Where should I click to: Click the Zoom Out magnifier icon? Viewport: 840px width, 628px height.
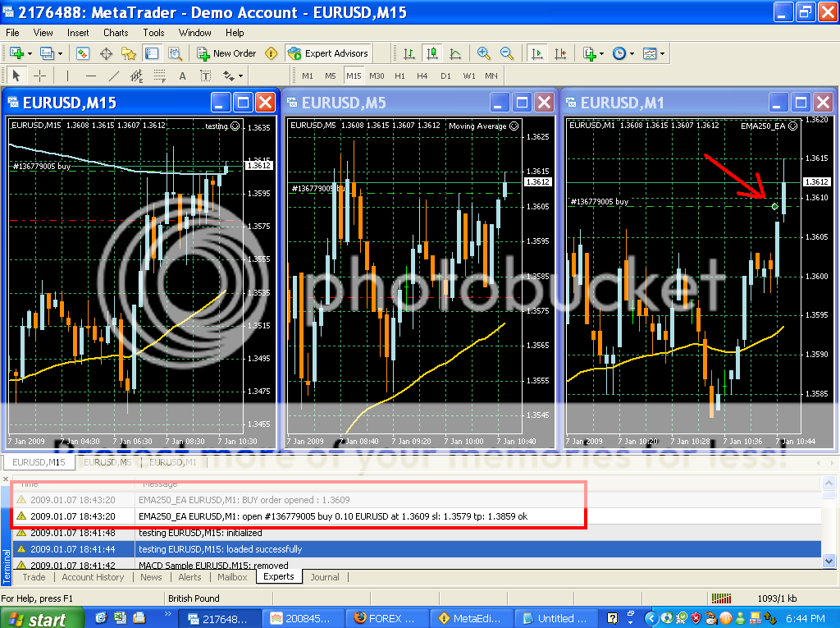[x=507, y=53]
